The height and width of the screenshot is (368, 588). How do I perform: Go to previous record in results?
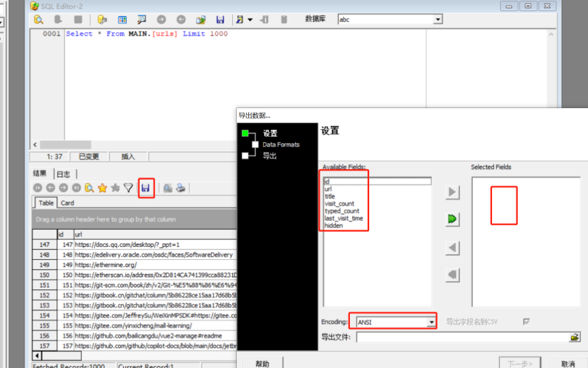click(x=51, y=188)
